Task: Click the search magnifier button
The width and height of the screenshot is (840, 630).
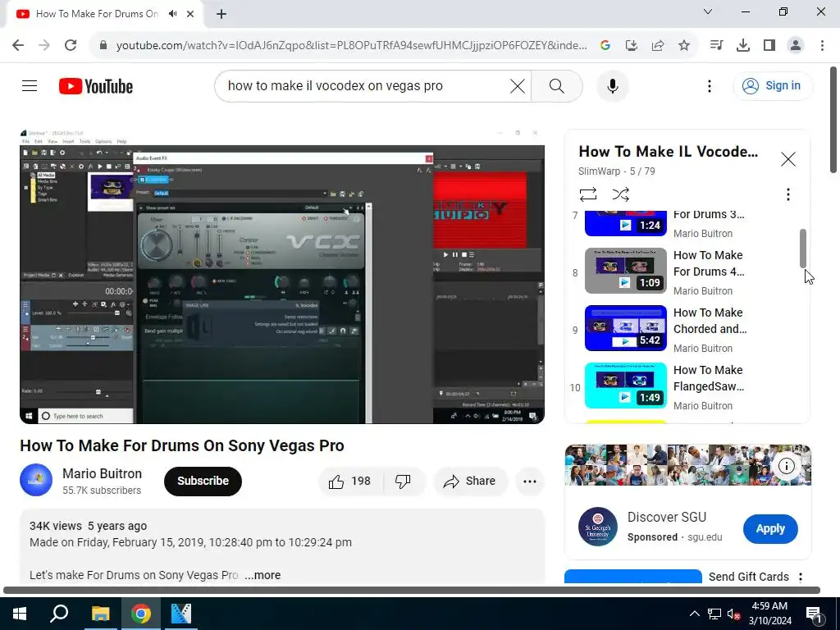Action: pyautogui.click(x=557, y=85)
